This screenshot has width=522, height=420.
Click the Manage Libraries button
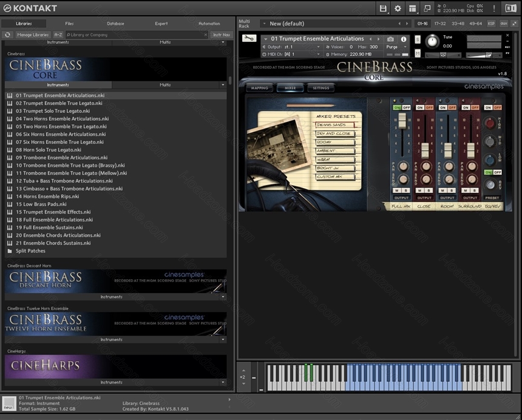coord(33,35)
